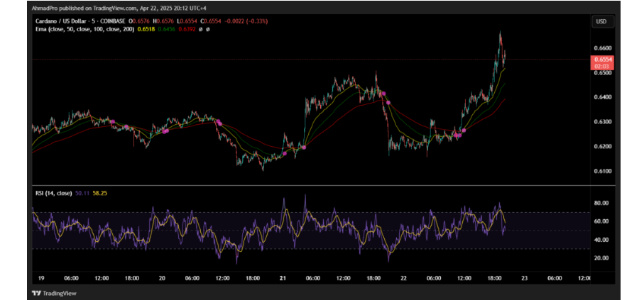The image size is (644, 300).
Task: Click date label 23 on time axis
Action: coord(524,278)
